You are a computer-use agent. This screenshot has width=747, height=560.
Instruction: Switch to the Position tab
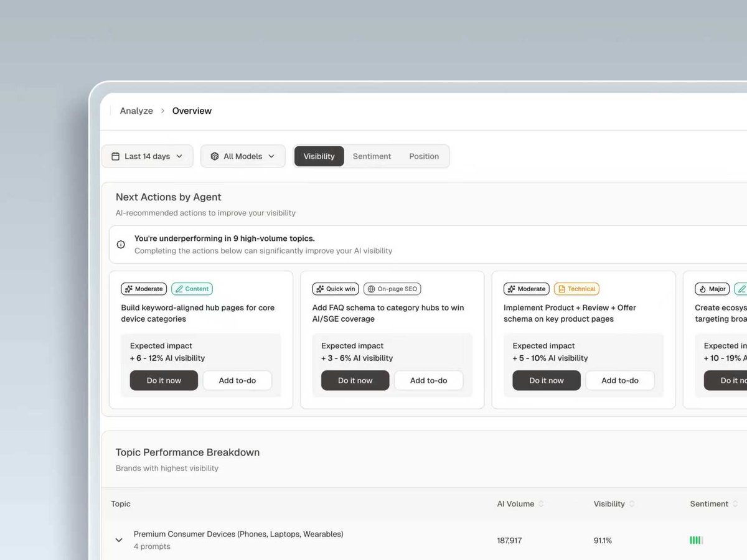coord(424,156)
